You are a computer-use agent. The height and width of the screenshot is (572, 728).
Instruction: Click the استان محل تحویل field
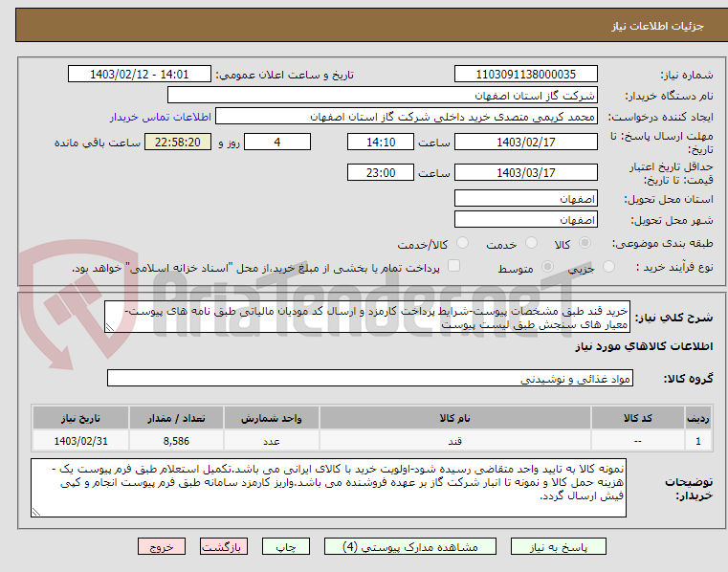coord(525,199)
